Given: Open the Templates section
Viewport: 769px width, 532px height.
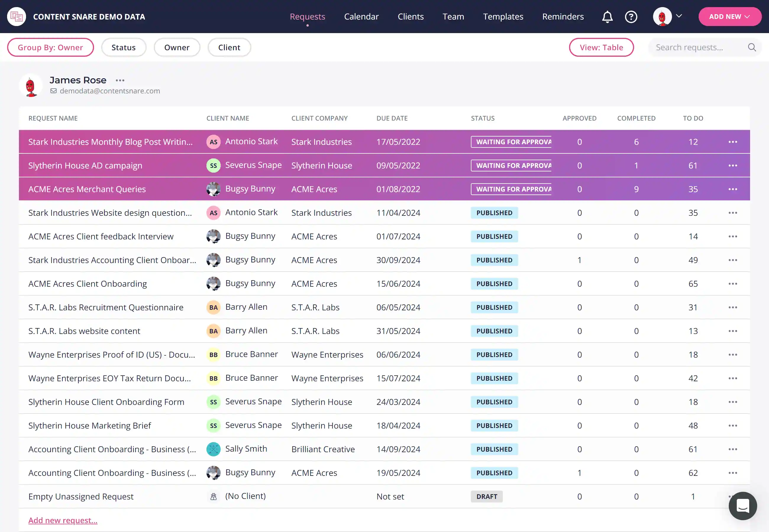Looking at the screenshot, I should pyautogui.click(x=503, y=17).
